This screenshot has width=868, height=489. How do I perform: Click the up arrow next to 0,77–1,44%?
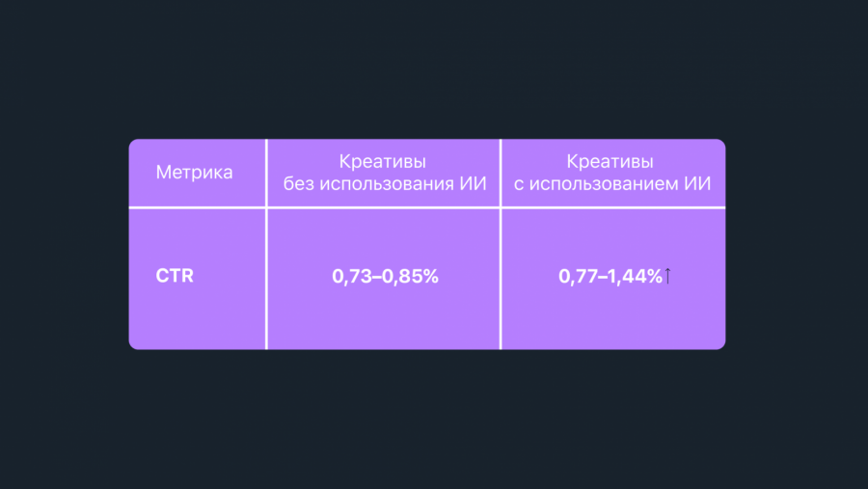667,277
